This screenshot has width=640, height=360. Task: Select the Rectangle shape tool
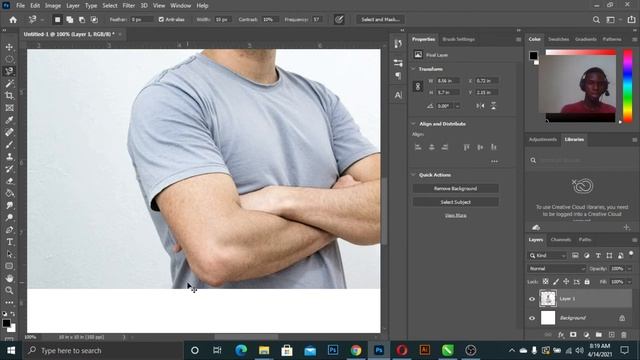(x=9, y=266)
